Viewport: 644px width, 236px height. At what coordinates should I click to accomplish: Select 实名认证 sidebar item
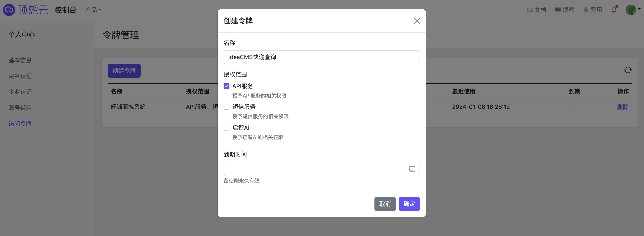point(20,76)
